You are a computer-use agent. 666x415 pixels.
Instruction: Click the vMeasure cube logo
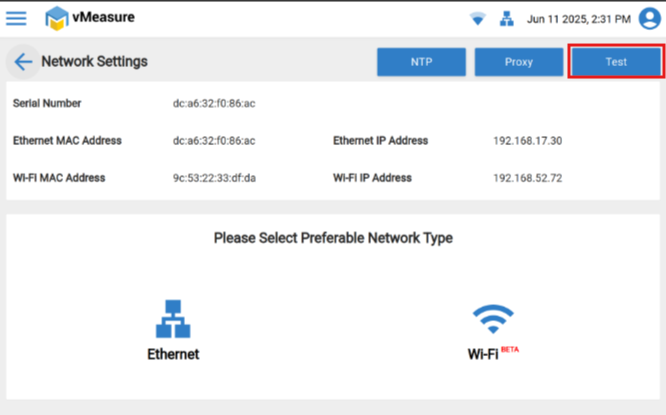57,19
